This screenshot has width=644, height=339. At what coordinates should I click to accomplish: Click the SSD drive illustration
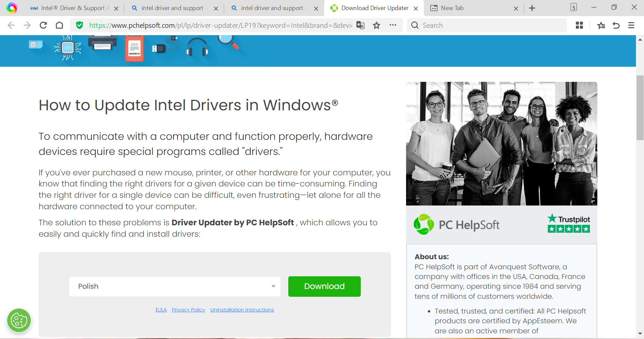tap(135, 49)
